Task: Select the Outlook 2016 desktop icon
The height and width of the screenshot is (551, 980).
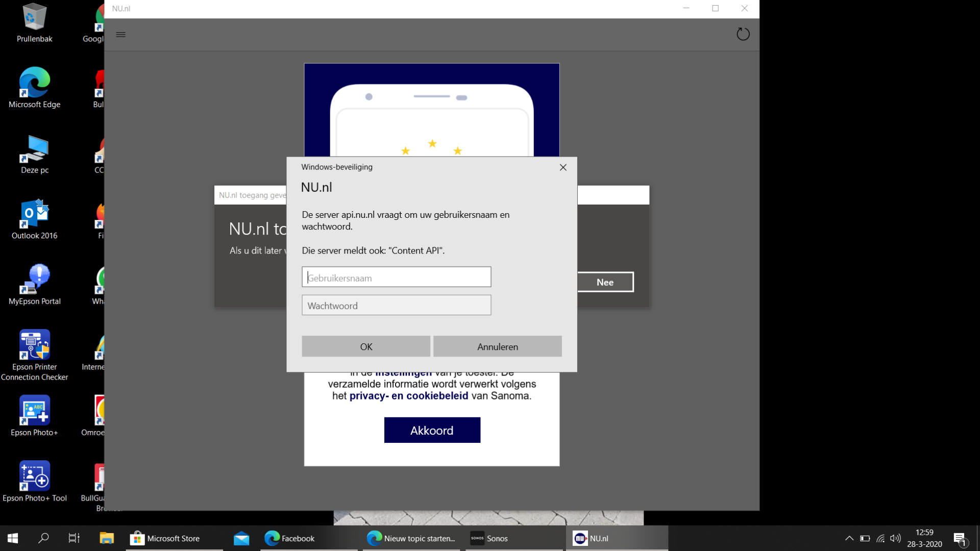Action: 35,219
